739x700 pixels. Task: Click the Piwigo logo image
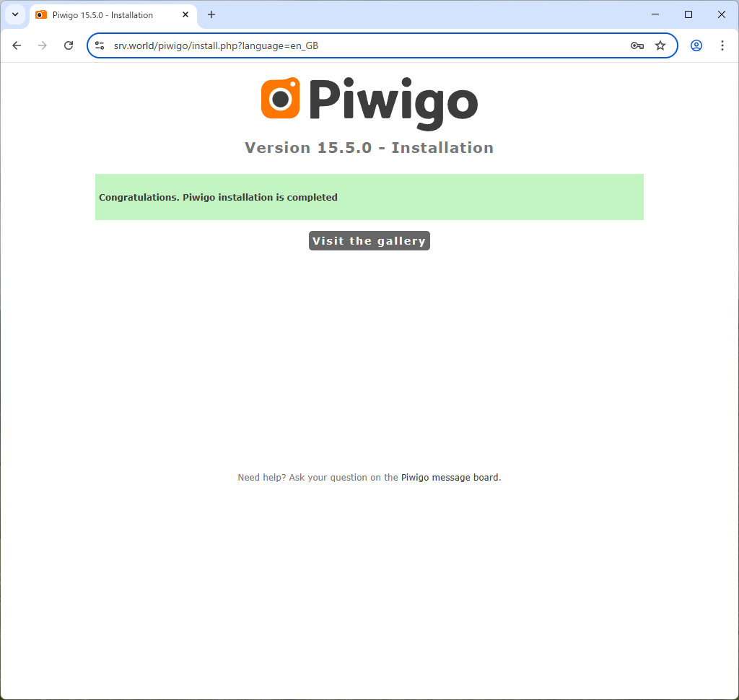click(x=369, y=103)
